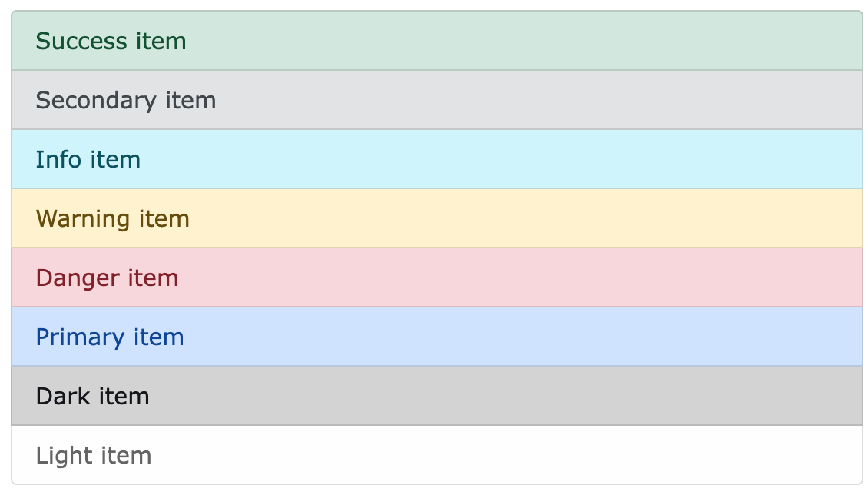This screenshot has width=868, height=492.
Task: Select the topmost list entry
Action: tap(434, 41)
